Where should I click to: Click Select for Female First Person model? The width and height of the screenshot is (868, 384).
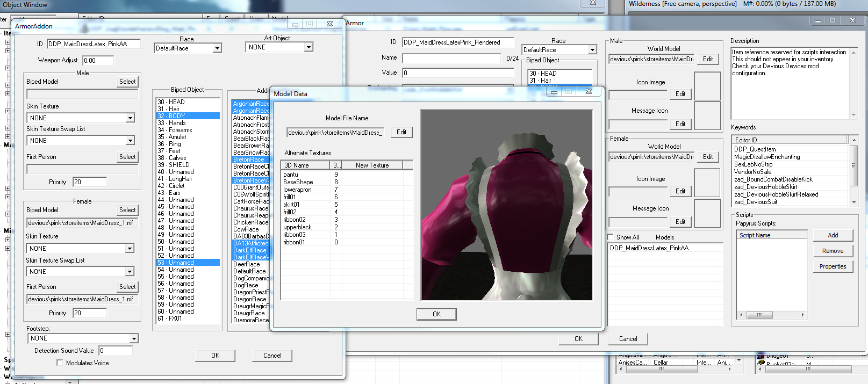coord(127,287)
